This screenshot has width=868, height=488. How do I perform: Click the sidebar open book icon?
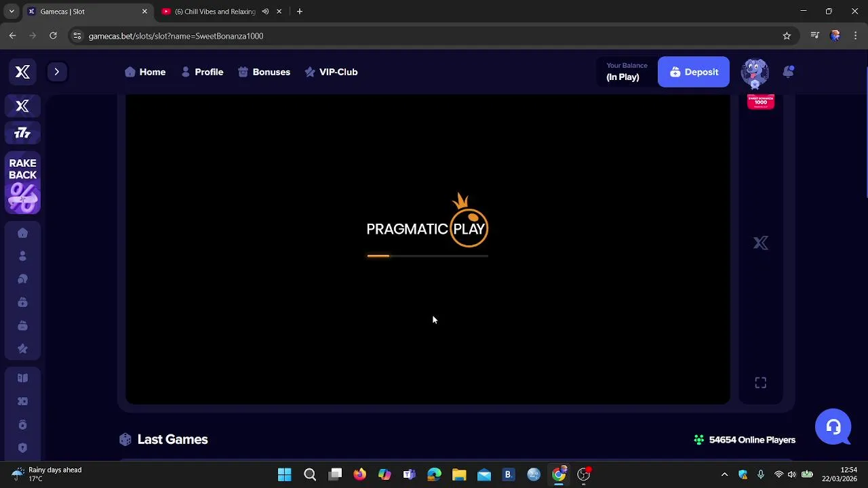[x=22, y=378]
